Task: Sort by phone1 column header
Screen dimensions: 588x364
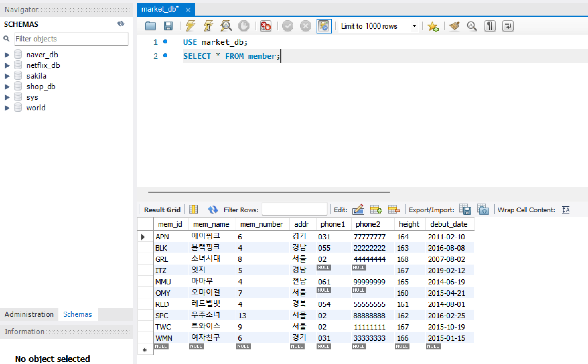Action: click(333, 224)
